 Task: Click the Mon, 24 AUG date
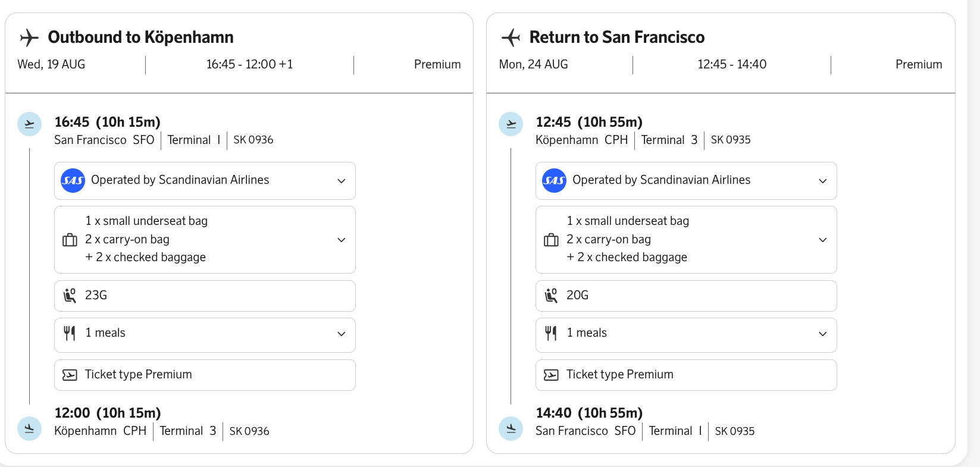534,64
